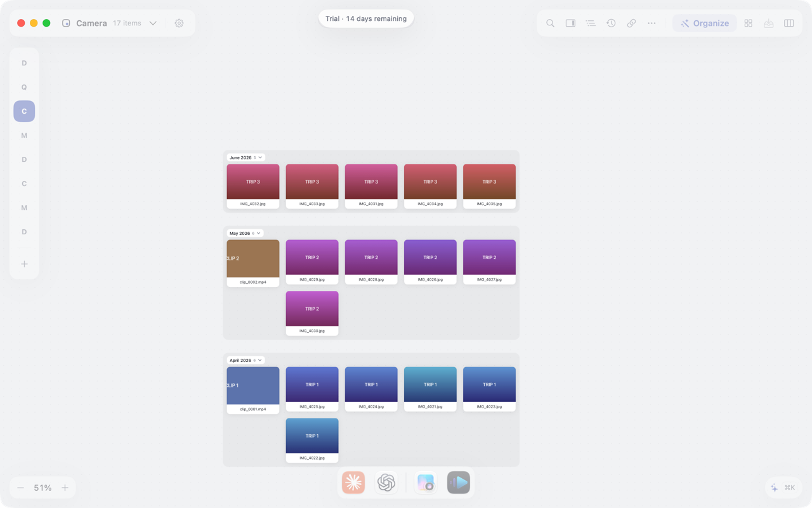Click the link chain icon
Image resolution: width=812 pixels, height=508 pixels.
pyautogui.click(x=631, y=23)
